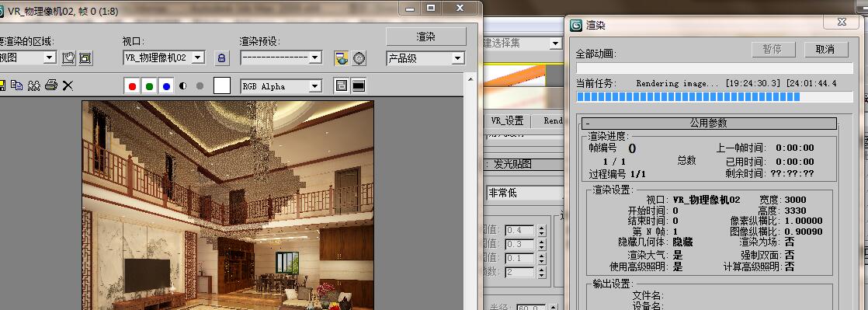868x310 pixels.
Task: Expand the 产品级 render mode dropdown
Action: coord(425,58)
